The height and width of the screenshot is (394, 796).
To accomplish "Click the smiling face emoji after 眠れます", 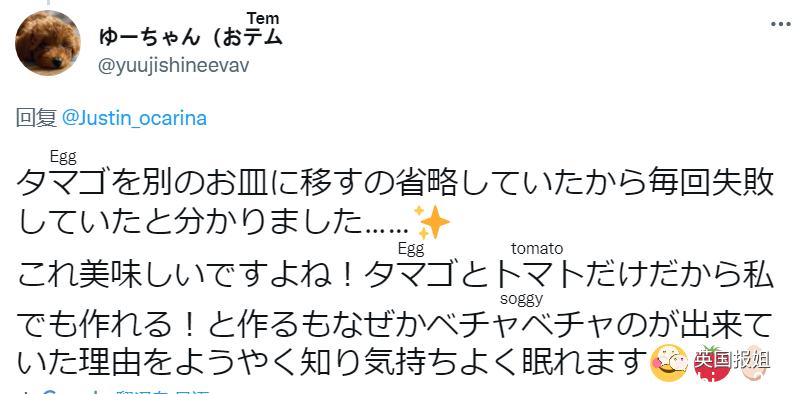I will (669, 363).
